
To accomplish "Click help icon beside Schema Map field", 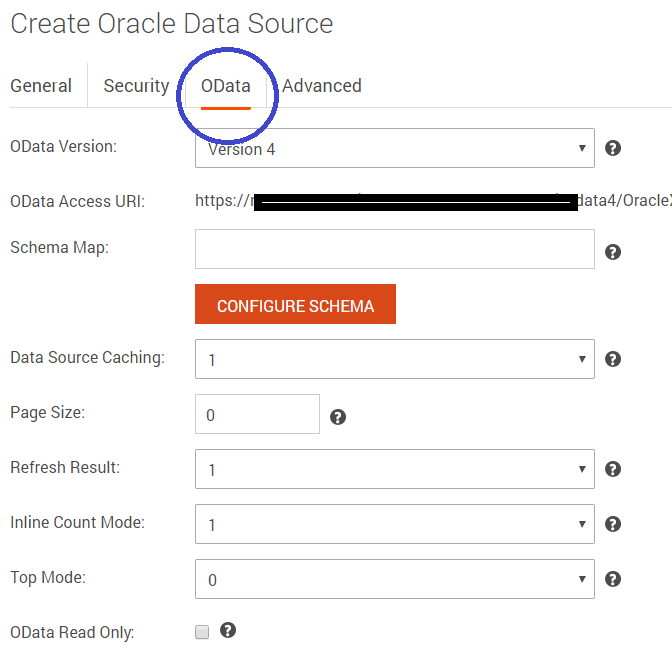I will pos(614,252).
